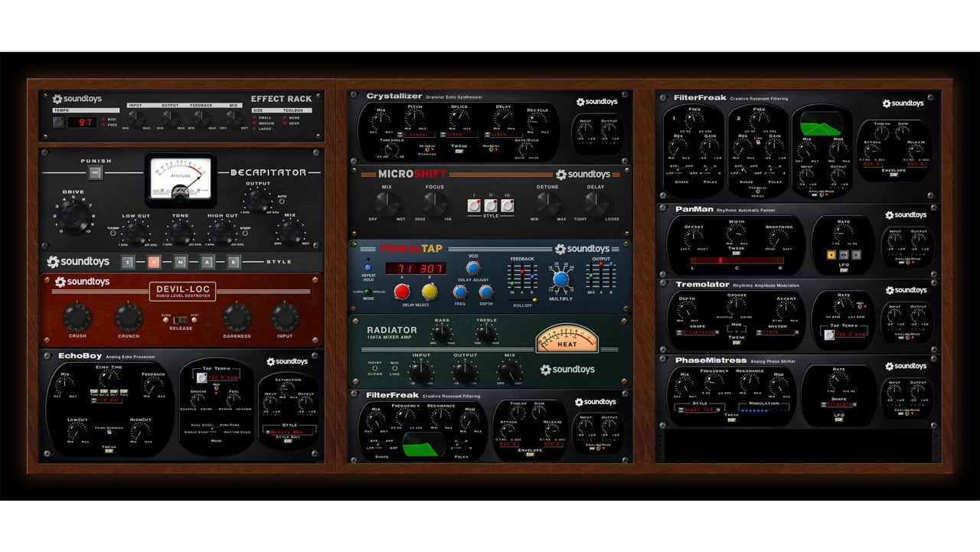Screen dimensions: 980x552
Task: Click the Decapitator Drive knob
Action: 74,217
